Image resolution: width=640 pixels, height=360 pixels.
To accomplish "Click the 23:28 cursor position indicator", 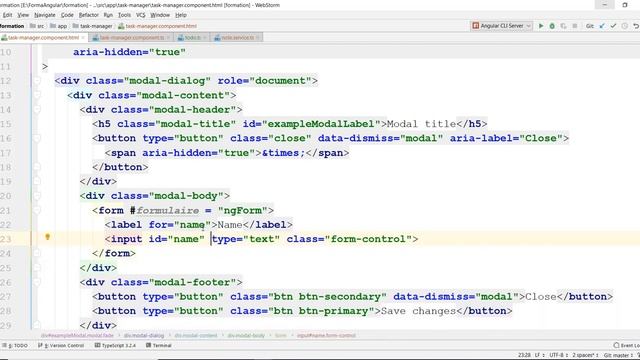I will [x=524, y=355].
